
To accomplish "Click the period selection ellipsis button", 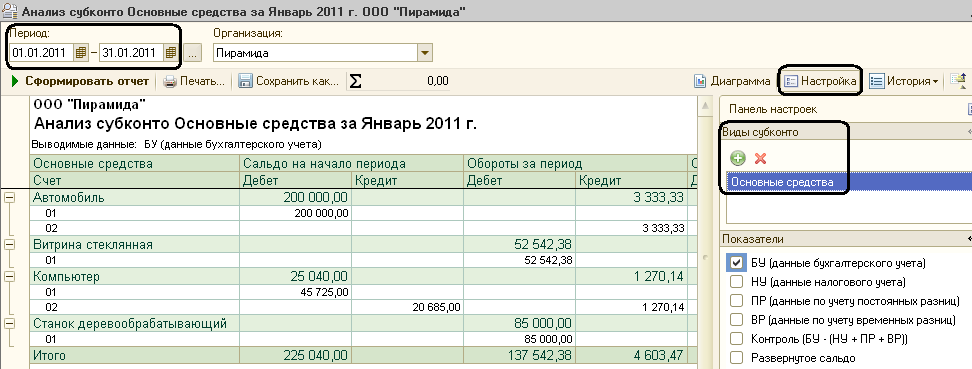I will coord(193,53).
